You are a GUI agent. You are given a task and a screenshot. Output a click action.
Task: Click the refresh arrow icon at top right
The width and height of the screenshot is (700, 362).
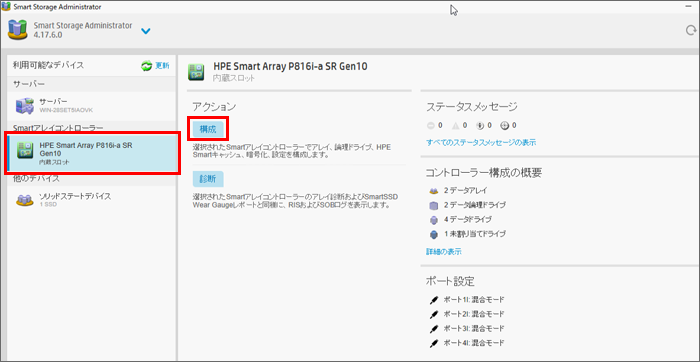(x=691, y=30)
